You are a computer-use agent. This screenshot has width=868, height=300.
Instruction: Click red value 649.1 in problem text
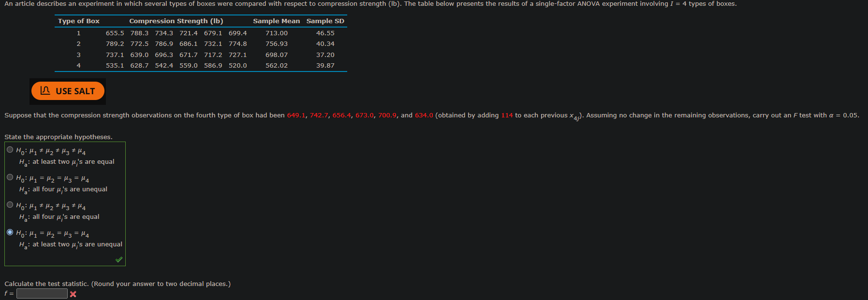coord(296,115)
